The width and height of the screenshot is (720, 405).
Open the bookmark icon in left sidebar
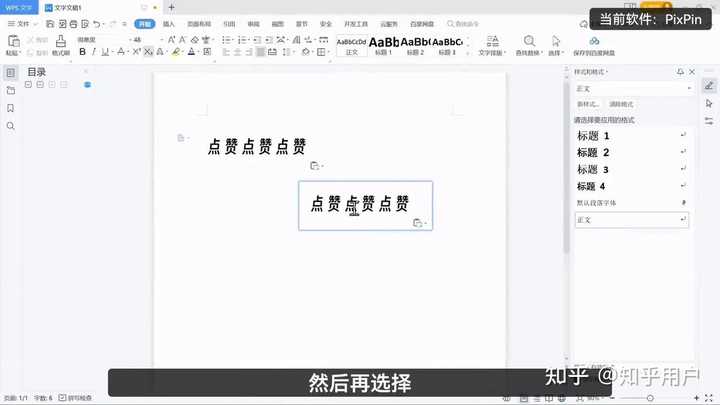(x=11, y=108)
